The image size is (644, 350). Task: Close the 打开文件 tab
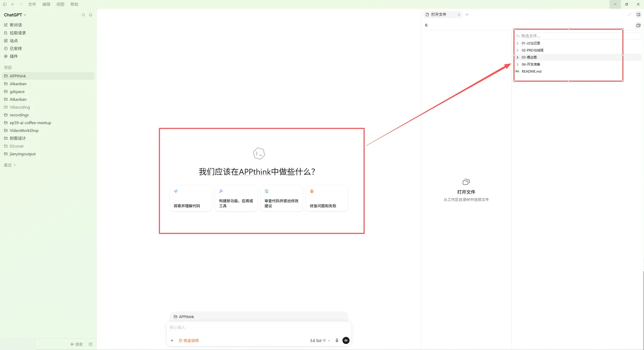click(x=459, y=15)
